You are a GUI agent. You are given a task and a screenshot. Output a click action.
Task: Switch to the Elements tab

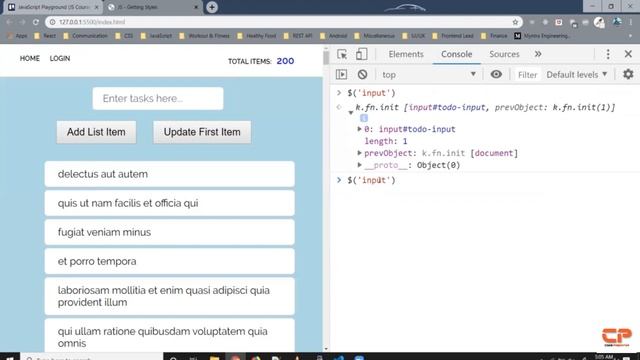tap(406, 54)
